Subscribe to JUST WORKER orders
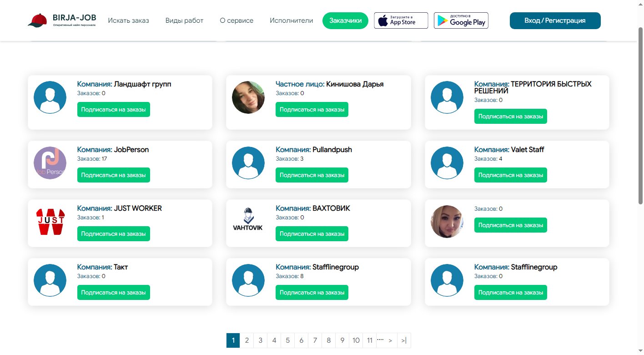This screenshot has width=644, height=355. (x=114, y=233)
